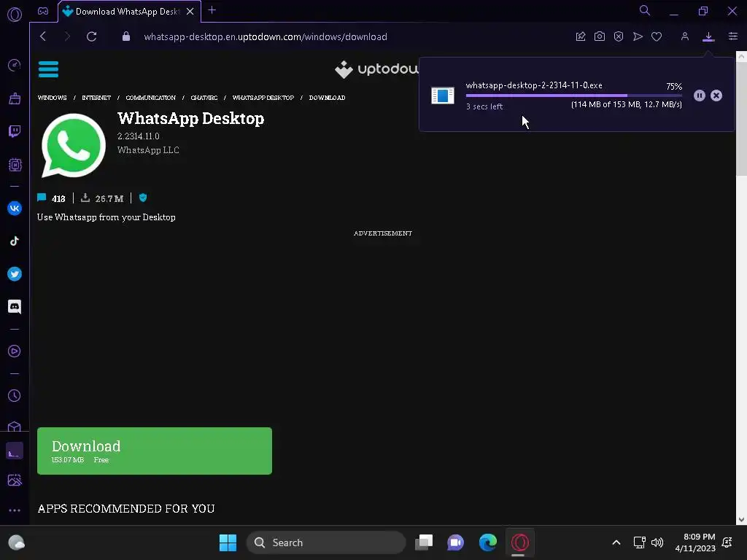The height and width of the screenshot is (560, 747).
Task: Click the address bar URL field
Action: [x=266, y=36]
